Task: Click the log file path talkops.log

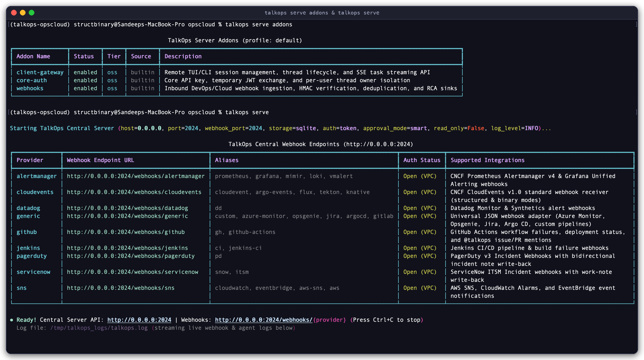Action: (x=99, y=328)
